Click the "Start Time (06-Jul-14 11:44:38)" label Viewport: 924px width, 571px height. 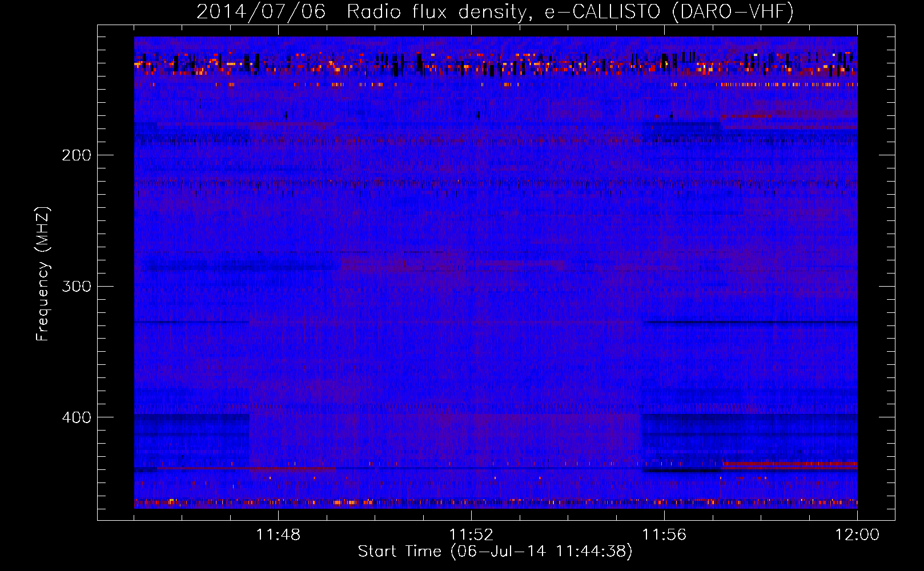point(495,552)
